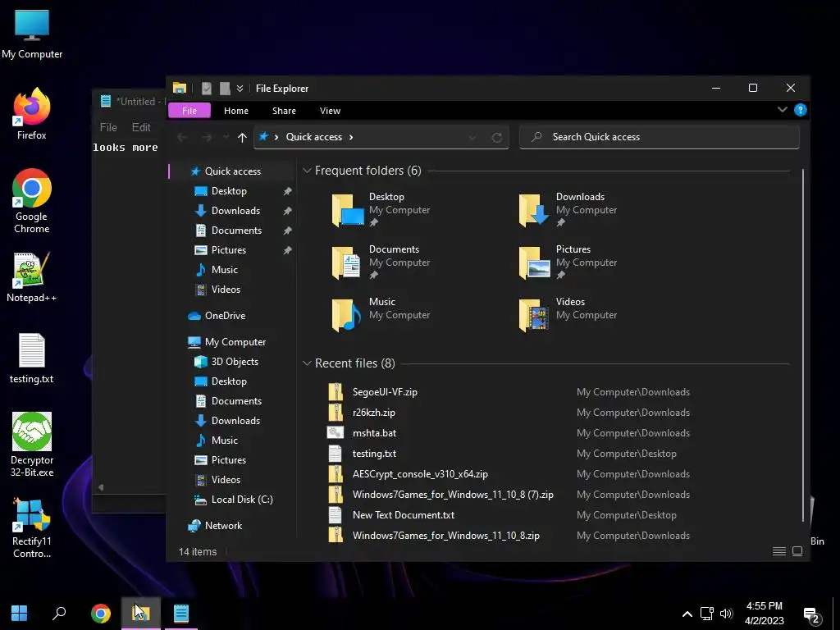
Task: Open the View ribbon tab
Action: [x=330, y=111]
